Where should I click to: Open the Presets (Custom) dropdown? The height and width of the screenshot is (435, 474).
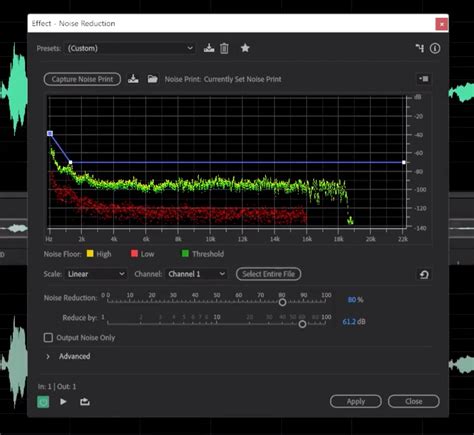pyautogui.click(x=130, y=48)
